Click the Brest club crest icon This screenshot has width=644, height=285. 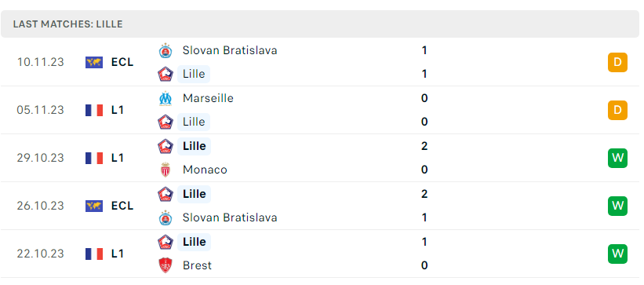pyautogui.click(x=166, y=265)
